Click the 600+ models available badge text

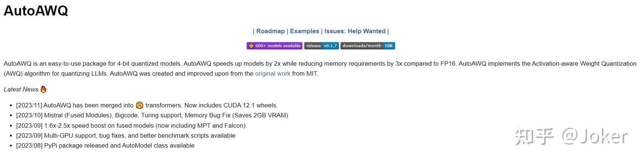point(278,46)
